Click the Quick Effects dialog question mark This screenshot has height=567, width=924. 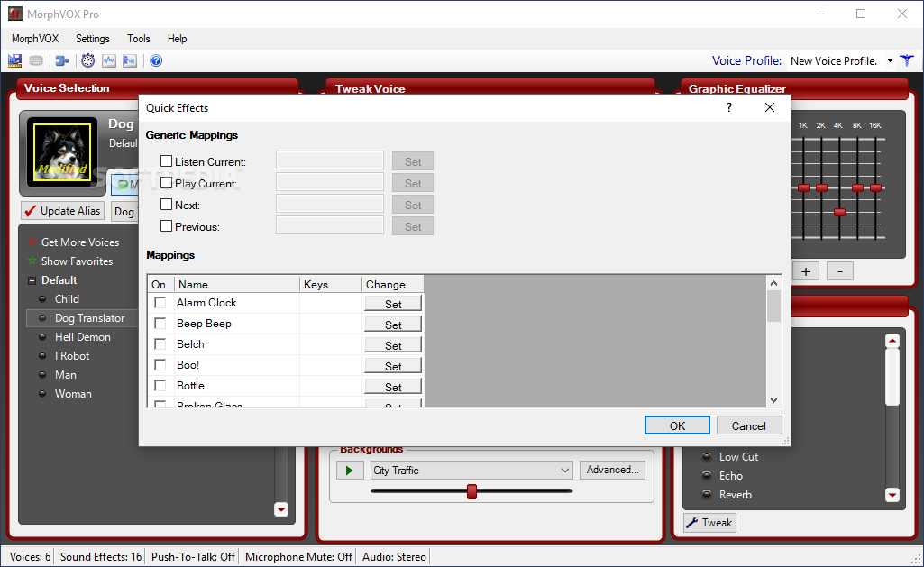(x=729, y=107)
